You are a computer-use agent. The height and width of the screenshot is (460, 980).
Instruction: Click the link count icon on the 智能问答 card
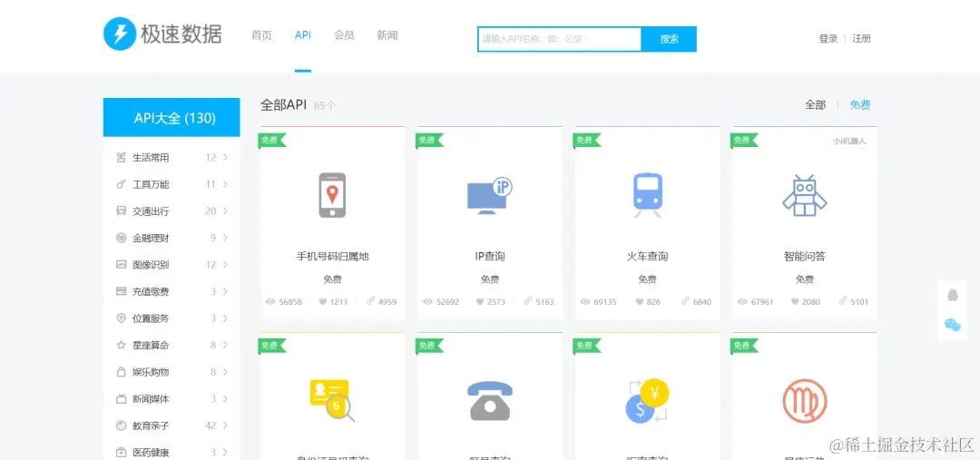tap(842, 300)
